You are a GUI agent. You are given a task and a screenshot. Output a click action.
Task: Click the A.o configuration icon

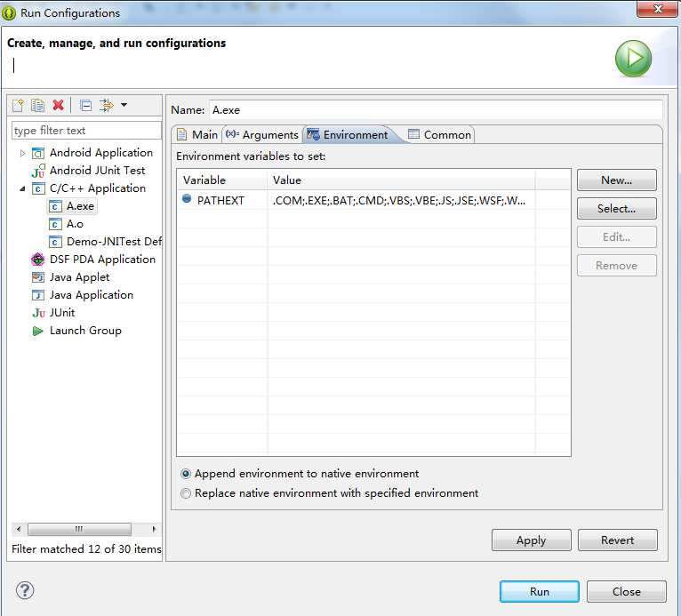coord(55,224)
